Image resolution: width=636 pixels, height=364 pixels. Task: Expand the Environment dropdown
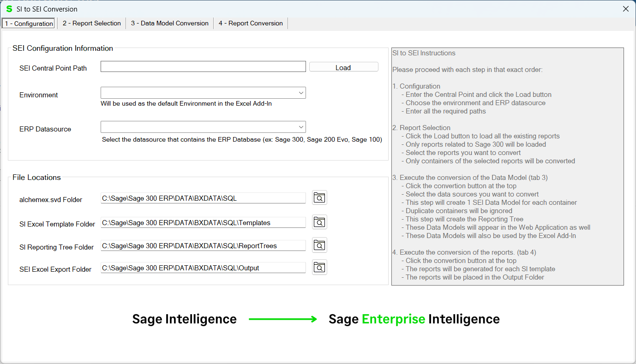click(301, 93)
